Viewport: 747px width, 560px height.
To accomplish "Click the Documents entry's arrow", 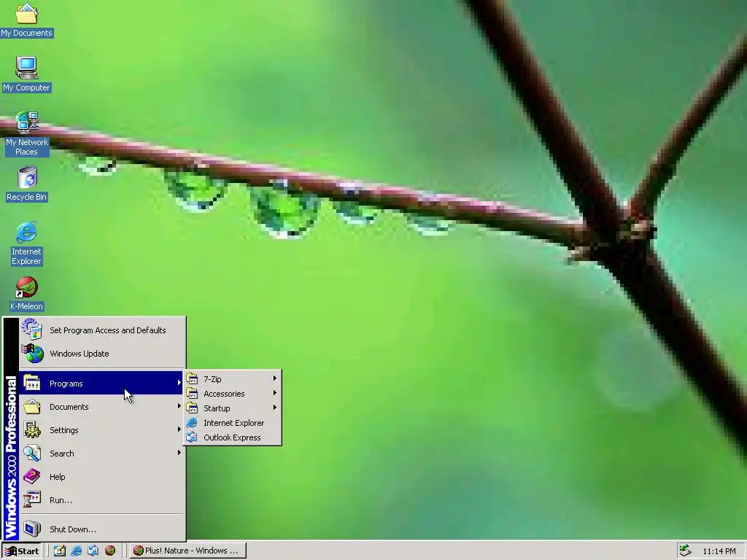I will click(x=179, y=406).
